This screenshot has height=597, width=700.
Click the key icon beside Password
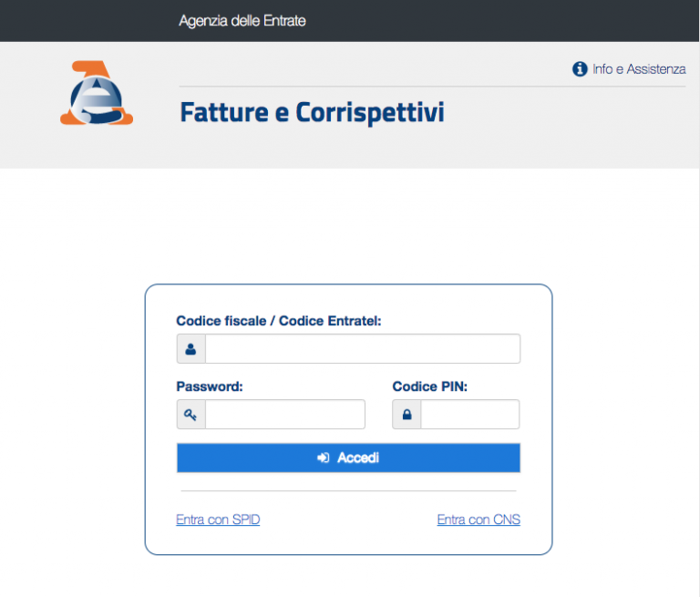(191, 415)
